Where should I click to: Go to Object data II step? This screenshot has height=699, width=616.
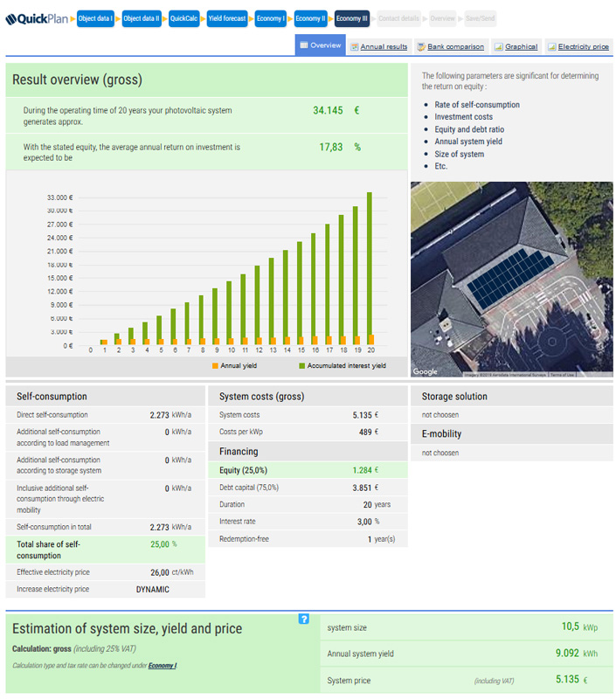coord(142,18)
